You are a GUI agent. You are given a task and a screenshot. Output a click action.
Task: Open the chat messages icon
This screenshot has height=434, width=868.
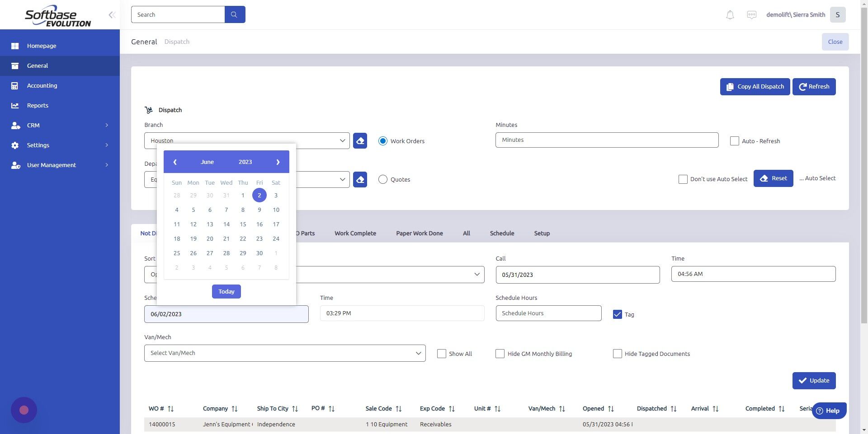(x=751, y=14)
